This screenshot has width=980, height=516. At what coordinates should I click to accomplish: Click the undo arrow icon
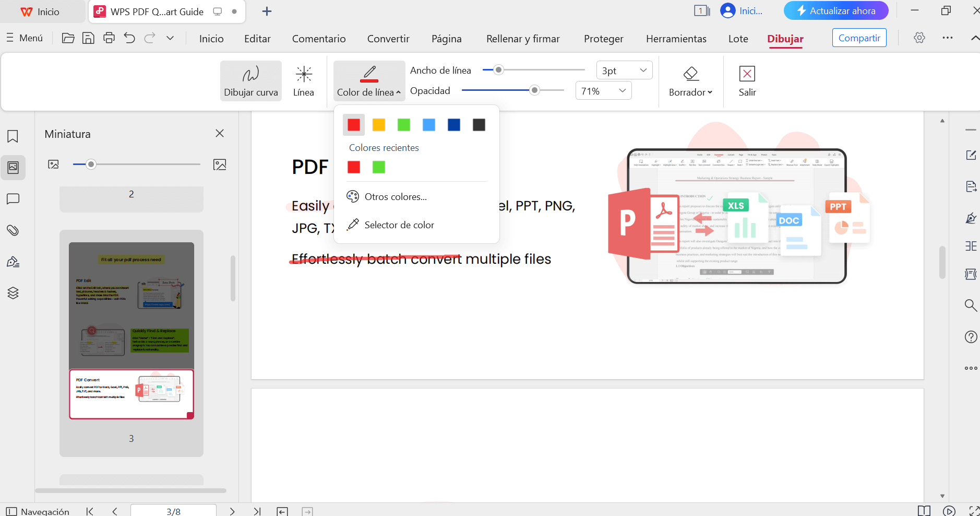[129, 38]
